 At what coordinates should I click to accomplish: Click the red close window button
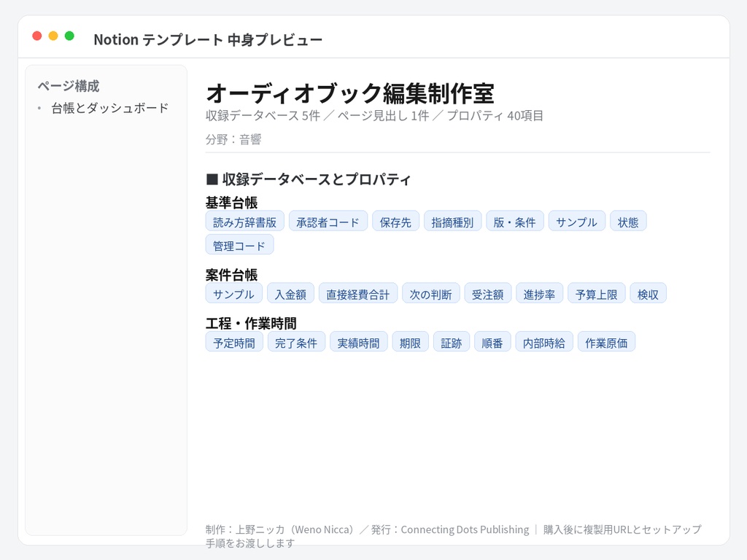point(36,36)
